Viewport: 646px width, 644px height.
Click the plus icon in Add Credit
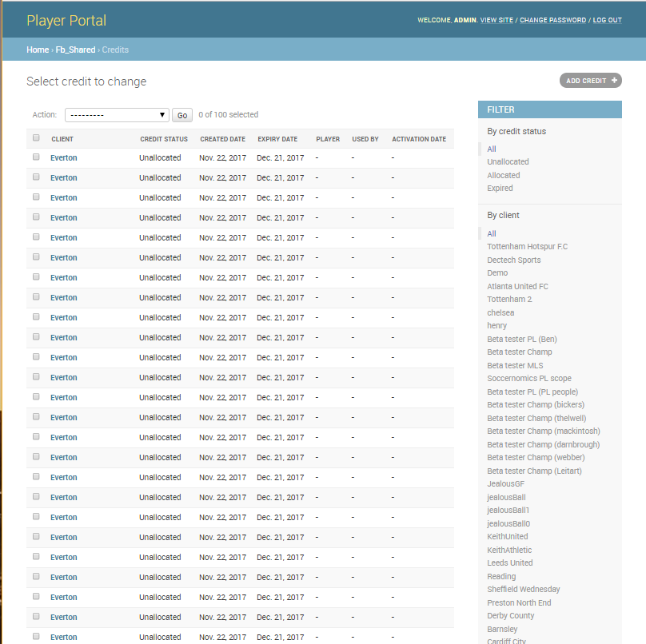tap(614, 80)
